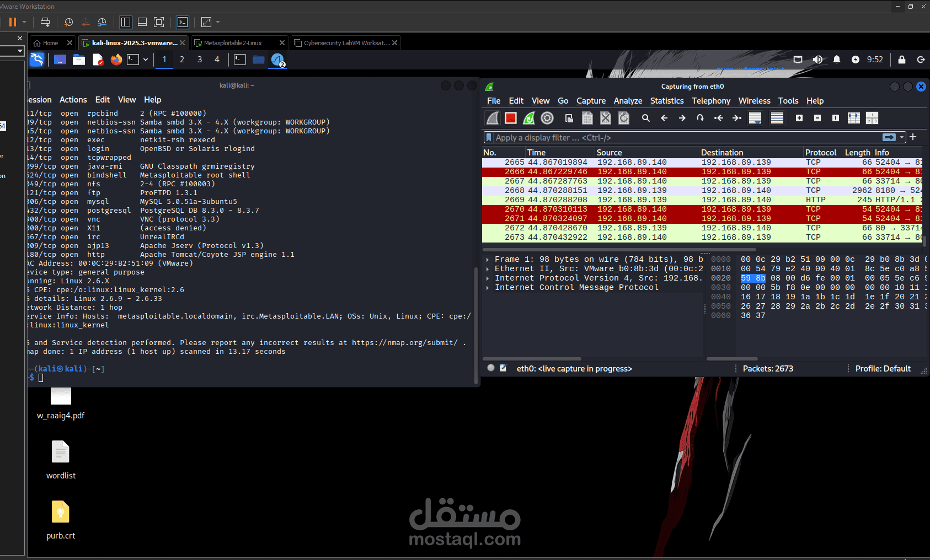Add a display filter button with plus
The height and width of the screenshot is (560, 930).
point(913,137)
